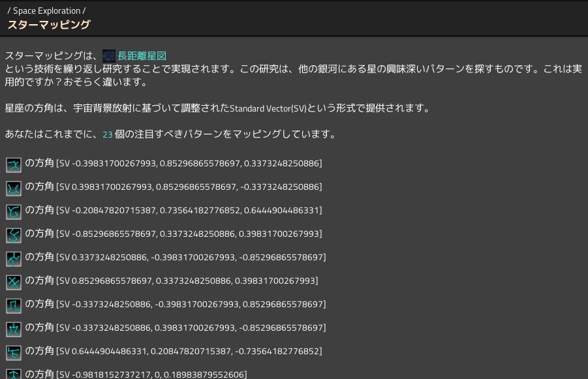588x379 pixels.
Task: Click constellation icon for SV 0.3373248250886, -0.39831700267993
Action: 14,259
